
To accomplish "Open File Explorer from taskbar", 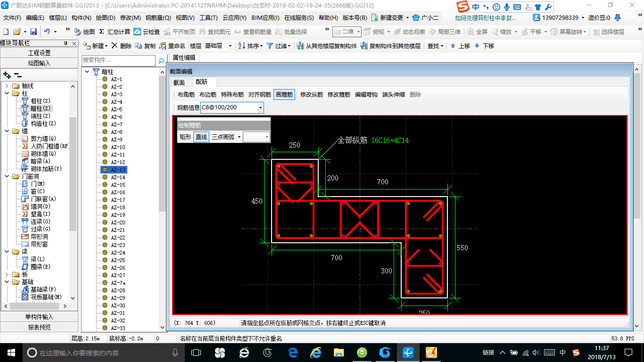I will (339, 352).
